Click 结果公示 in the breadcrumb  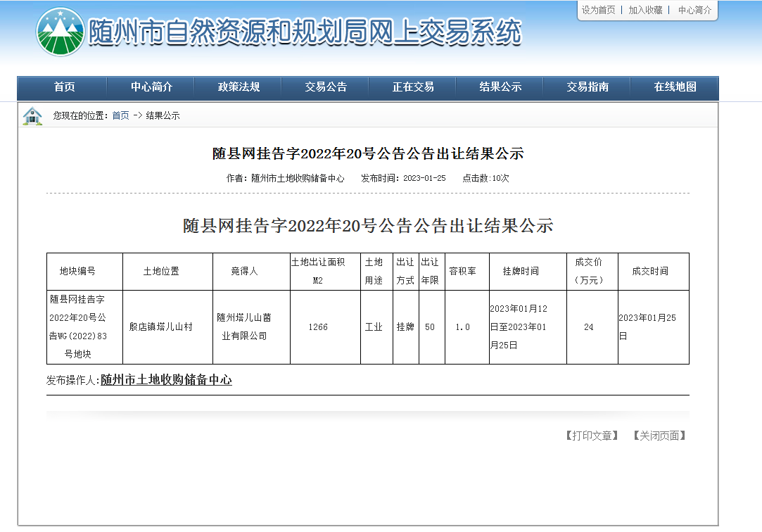pyautogui.click(x=163, y=115)
